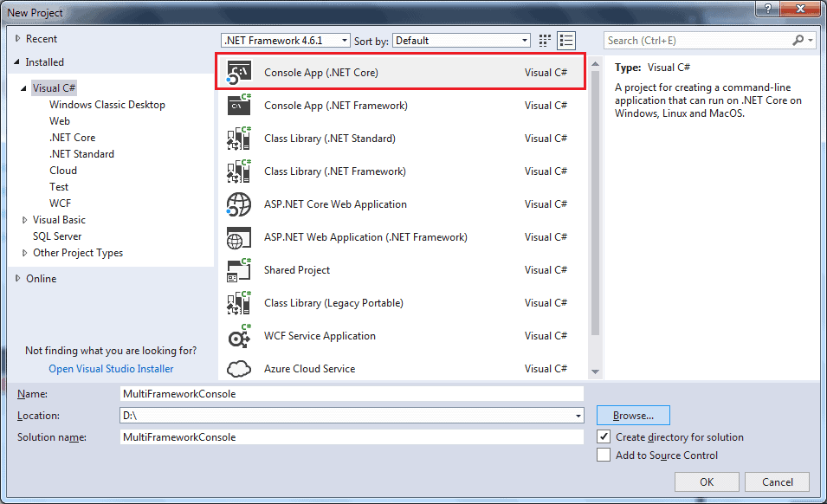
Task: Switch to list view mode
Action: pos(566,39)
